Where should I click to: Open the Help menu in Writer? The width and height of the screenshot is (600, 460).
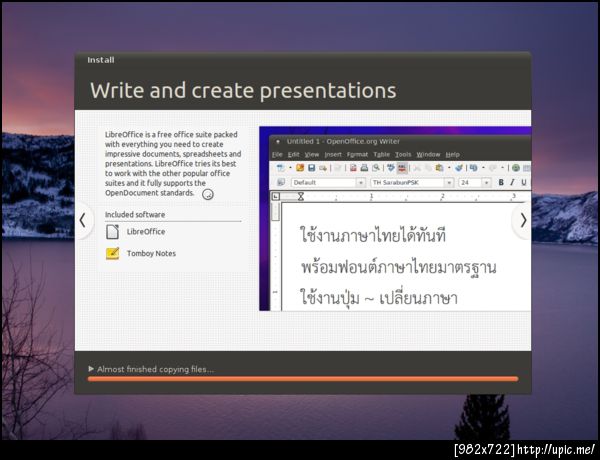click(452, 155)
